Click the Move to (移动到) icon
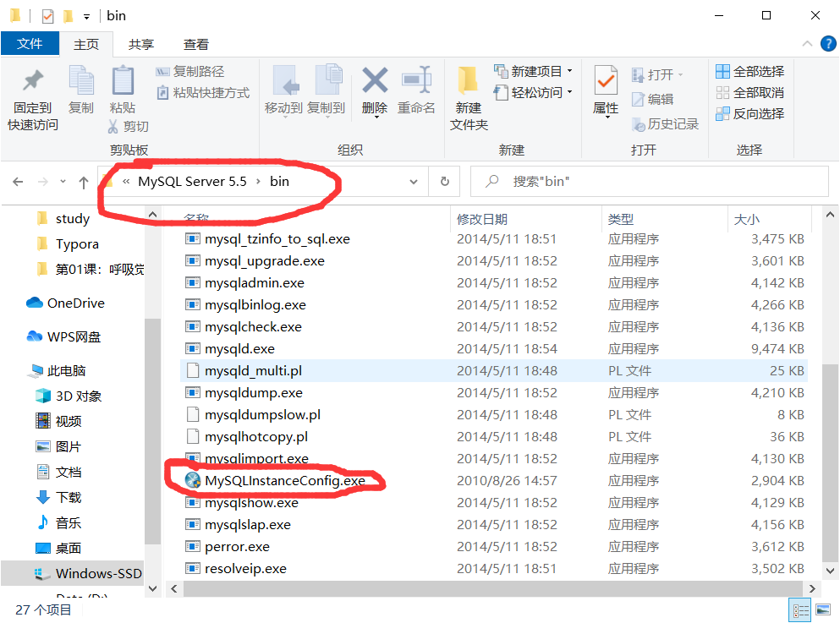 (284, 80)
